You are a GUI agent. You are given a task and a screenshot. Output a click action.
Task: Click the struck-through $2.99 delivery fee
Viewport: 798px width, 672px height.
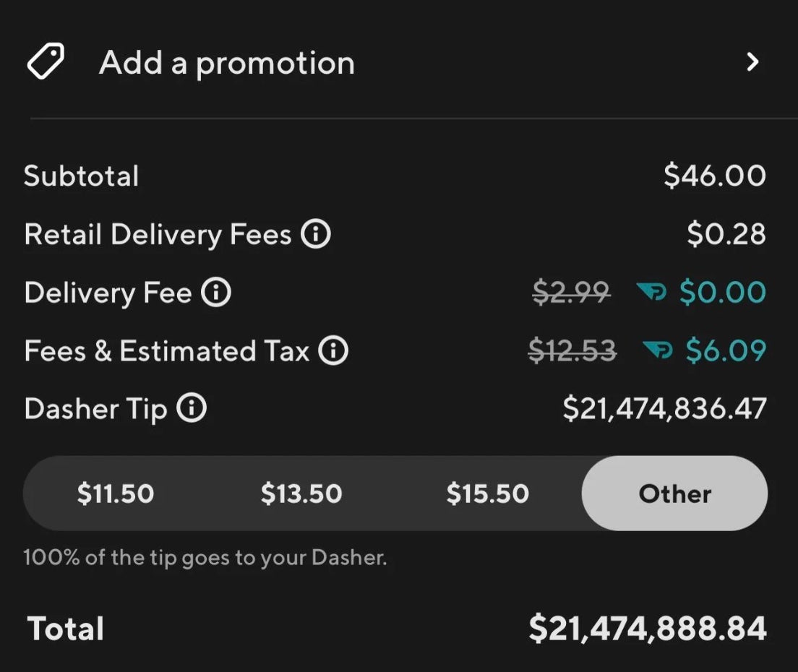[x=571, y=293]
